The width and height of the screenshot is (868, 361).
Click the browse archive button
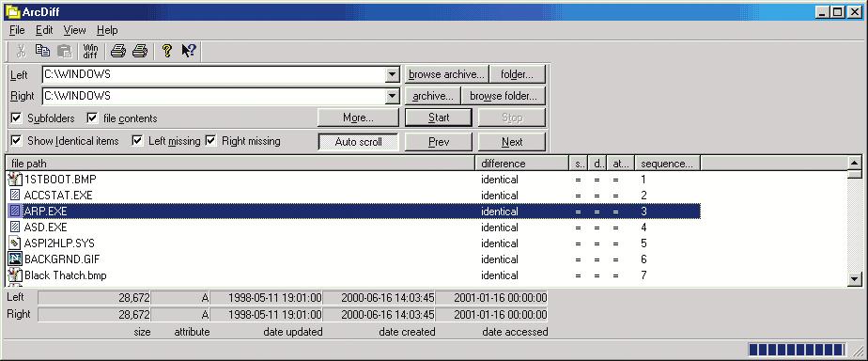[446, 74]
